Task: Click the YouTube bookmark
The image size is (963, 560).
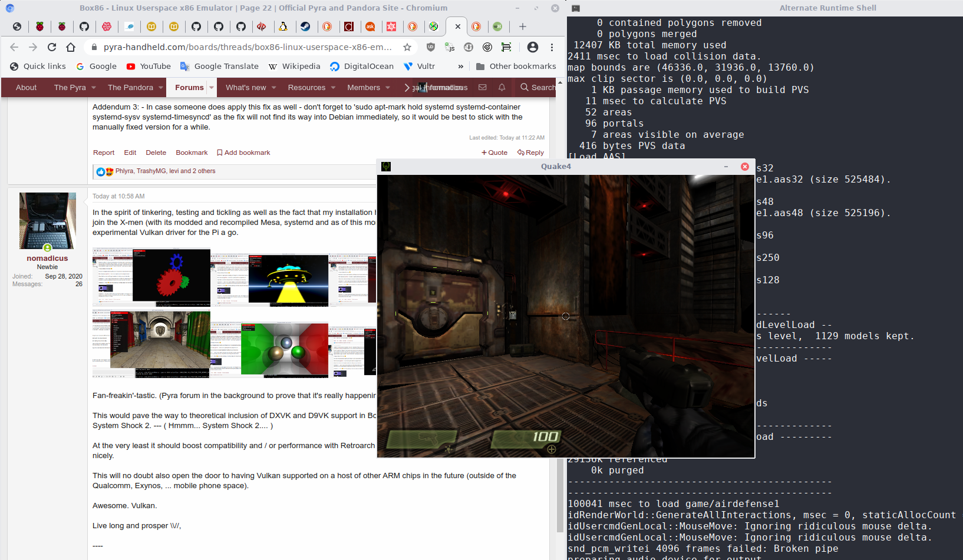Action: point(149,67)
